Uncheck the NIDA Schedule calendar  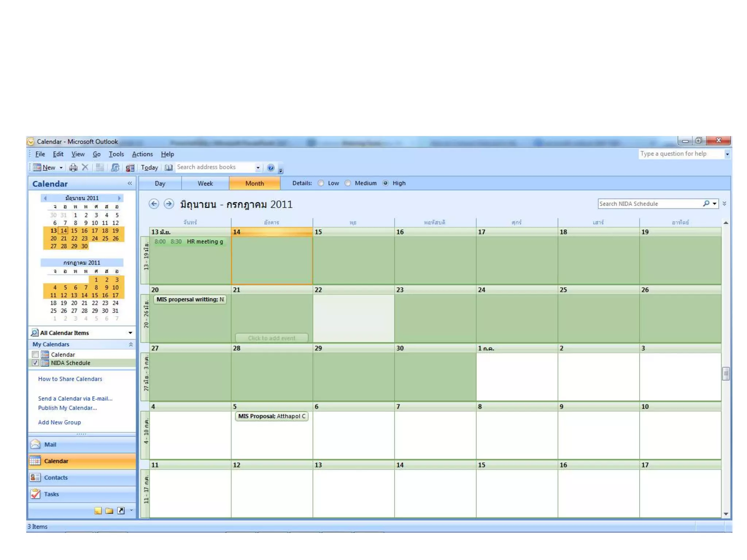tap(35, 363)
